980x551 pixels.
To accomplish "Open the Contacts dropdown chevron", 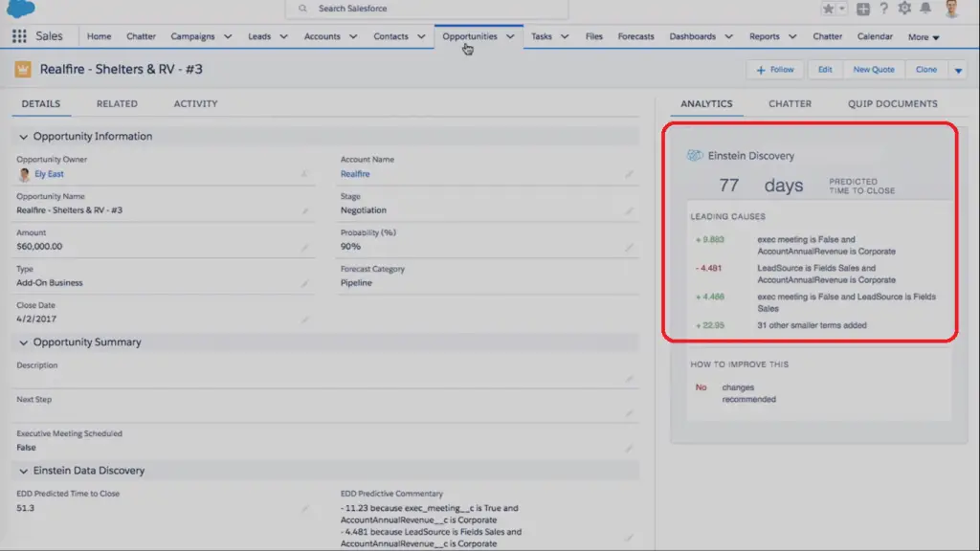I will 421,37.
